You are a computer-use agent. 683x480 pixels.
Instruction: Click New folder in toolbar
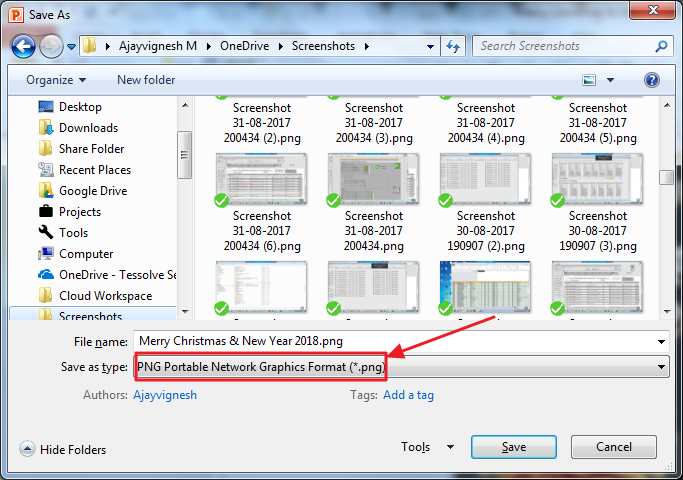point(146,80)
